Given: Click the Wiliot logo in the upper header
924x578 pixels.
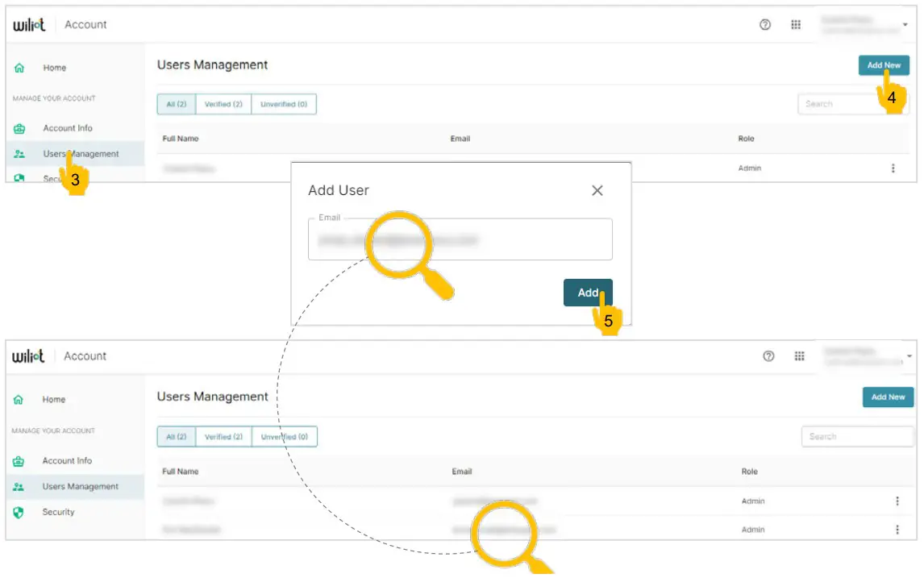Looking at the screenshot, I should (29, 25).
